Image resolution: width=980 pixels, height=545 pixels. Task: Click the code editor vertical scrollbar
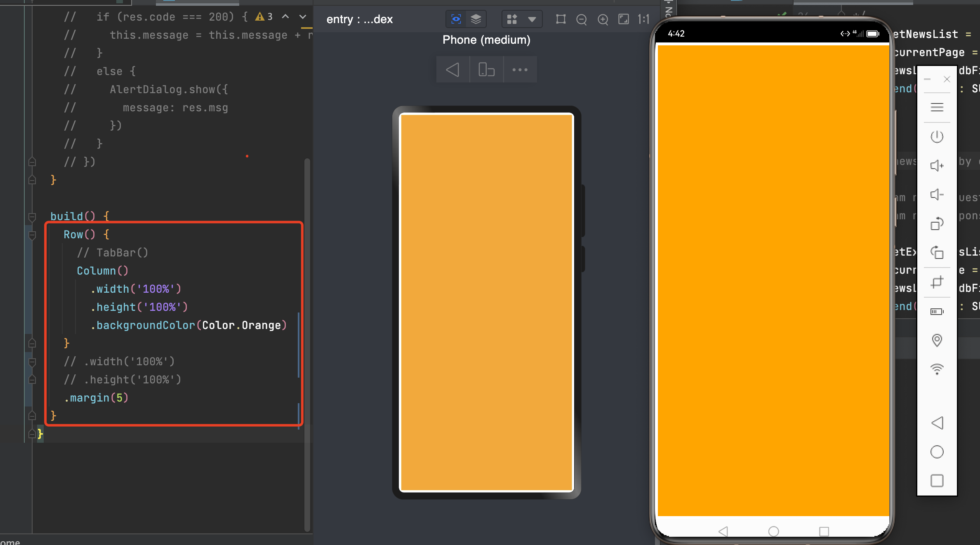307,344
